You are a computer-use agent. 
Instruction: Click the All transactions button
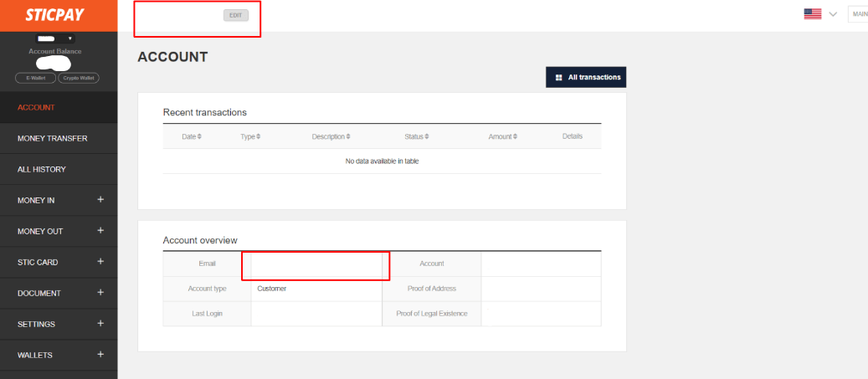[586, 77]
